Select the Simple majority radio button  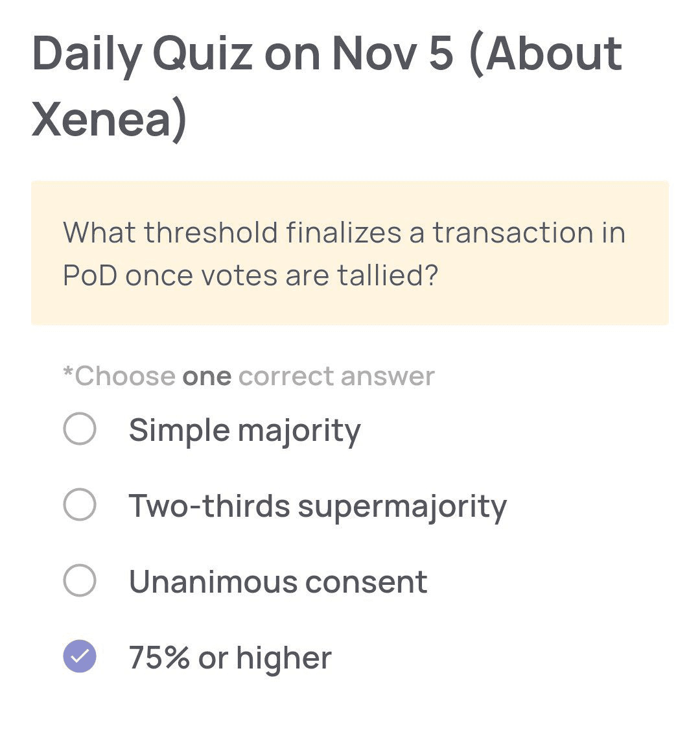pyautogui.click(x=80, y=429)
